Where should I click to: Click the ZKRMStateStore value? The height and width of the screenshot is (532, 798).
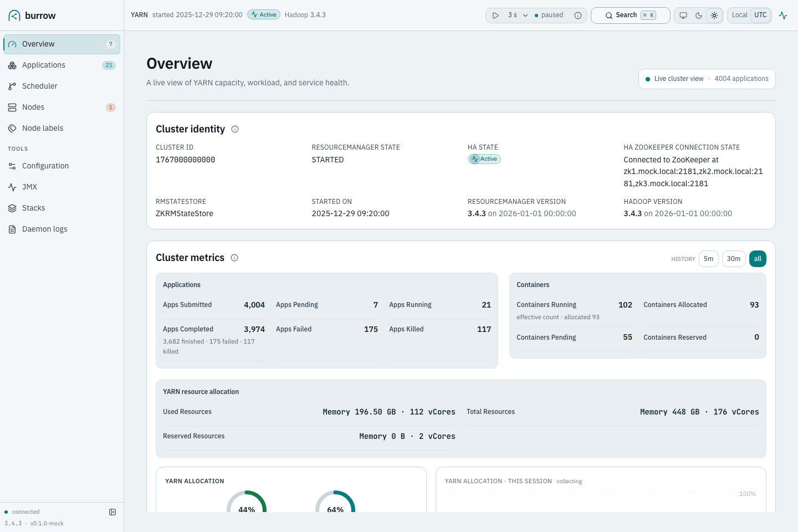coord(185,213)
